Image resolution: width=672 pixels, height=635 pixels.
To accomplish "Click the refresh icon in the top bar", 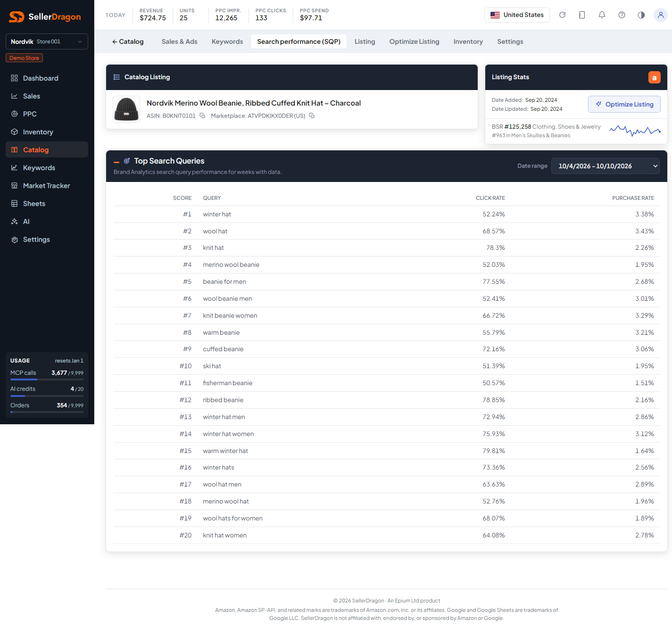I will [562, 15].
